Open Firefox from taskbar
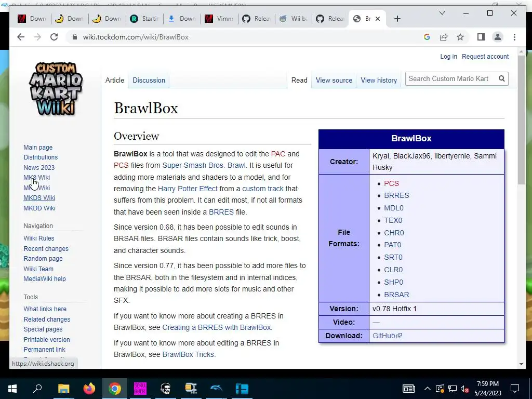This screenshot has height=399, width=532. tap(89, 389)
